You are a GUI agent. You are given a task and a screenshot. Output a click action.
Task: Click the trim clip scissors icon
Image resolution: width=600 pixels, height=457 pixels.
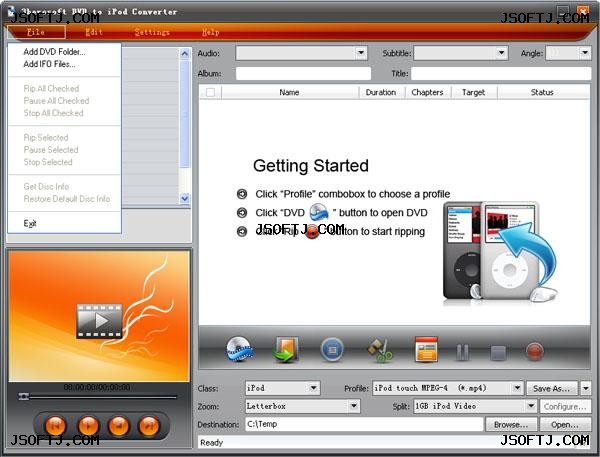click(380, 350)
